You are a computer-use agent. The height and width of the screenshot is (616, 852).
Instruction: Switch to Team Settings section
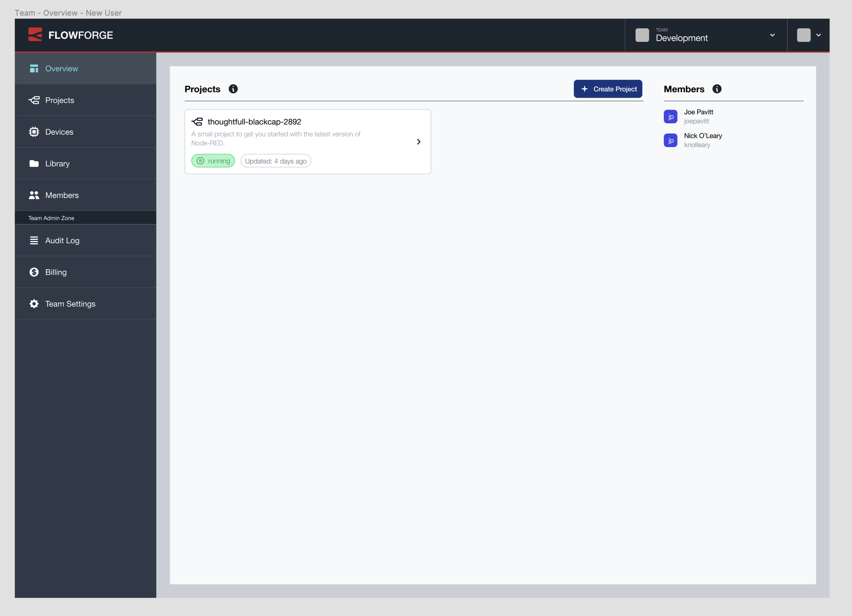tap(70, 304)
